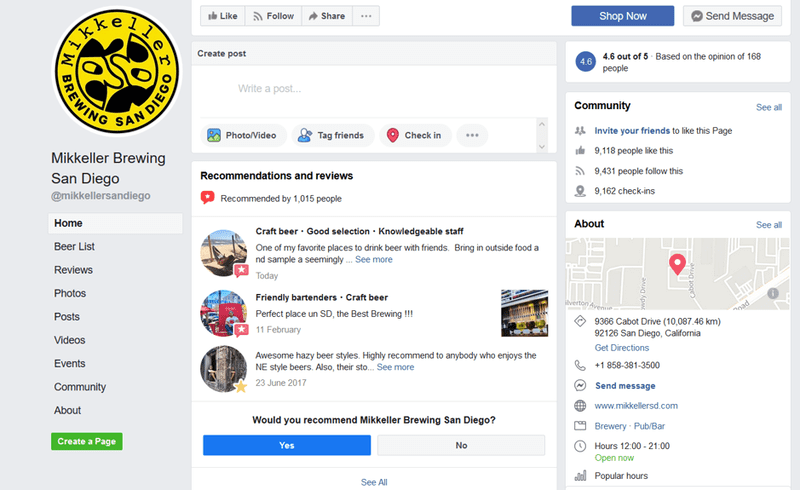Answer Yes to recommend Mikkeller Brewing
The height and width of the screenshot is (490, 800).
[287, 445]
